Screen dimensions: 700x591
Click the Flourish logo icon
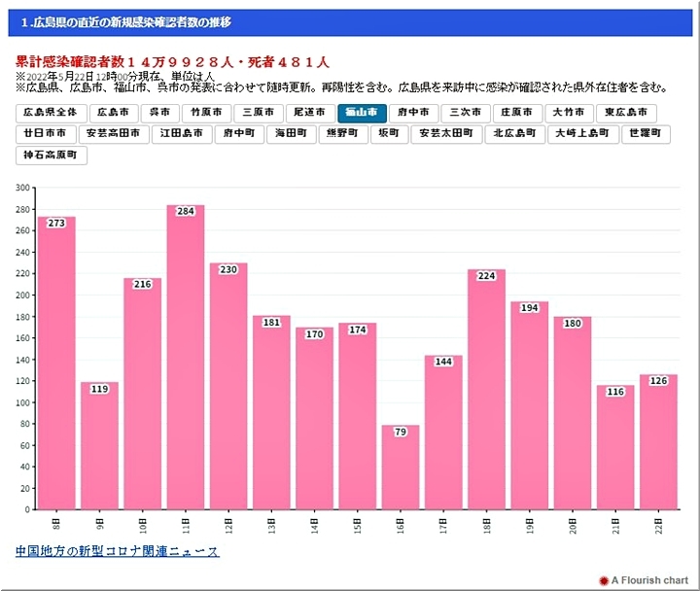coord(604,580)
